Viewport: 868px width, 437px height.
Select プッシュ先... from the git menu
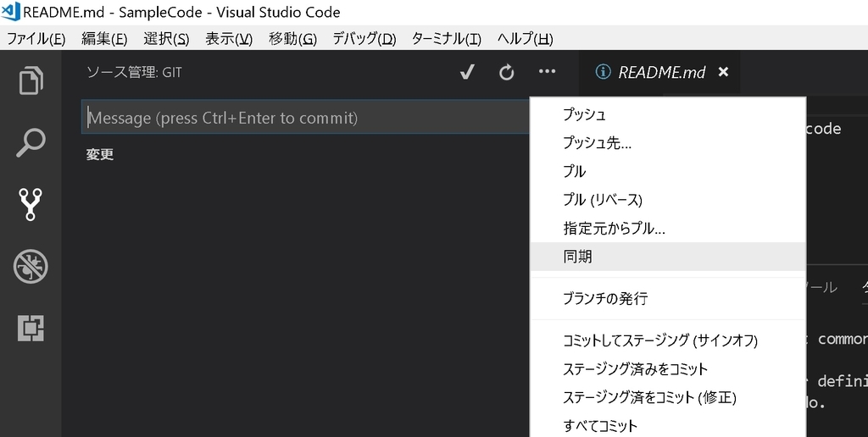point(668,143)
